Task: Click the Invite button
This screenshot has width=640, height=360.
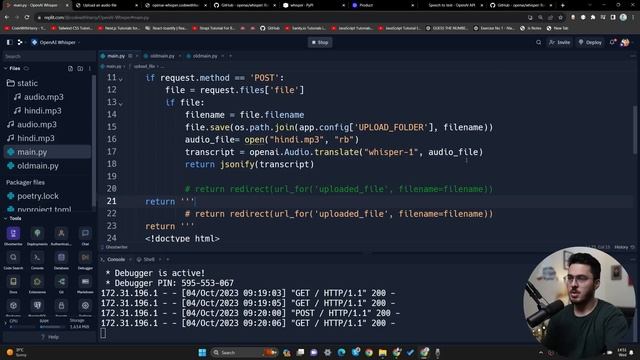Action: pyautogui.click(x=560, y=42)
